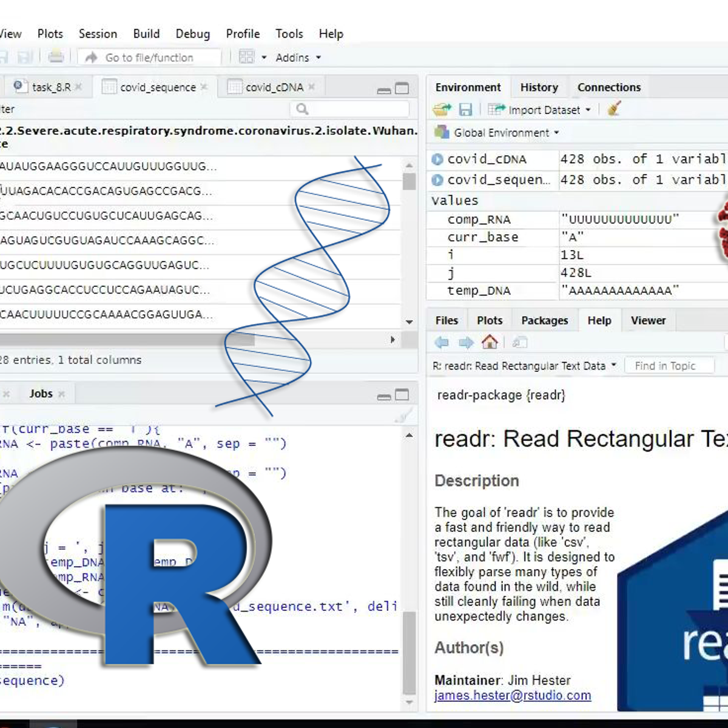
Task: Click the row starting CAACUUUUCCGCAAAACGG
Action: [200, 315]
